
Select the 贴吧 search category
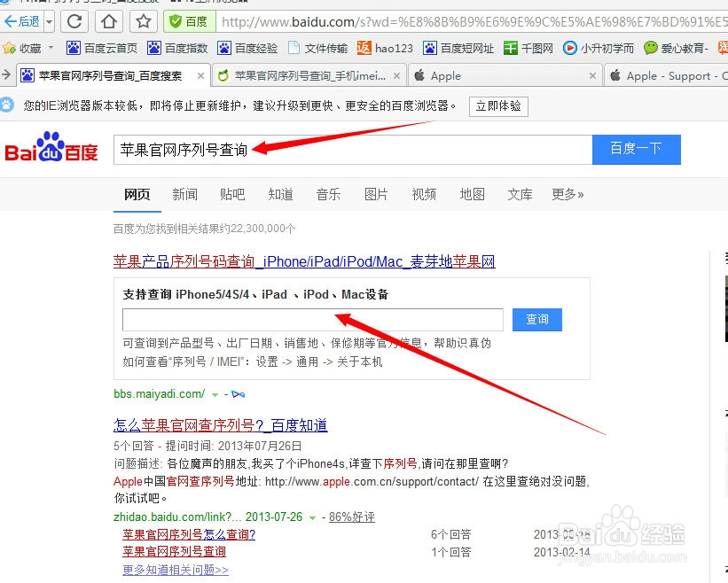(232, 194)
